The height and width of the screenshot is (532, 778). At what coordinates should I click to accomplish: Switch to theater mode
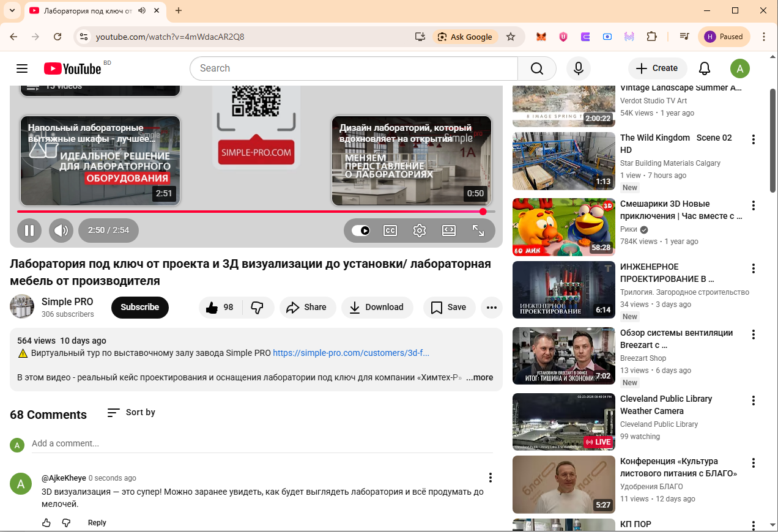click(x=449, y=231)
